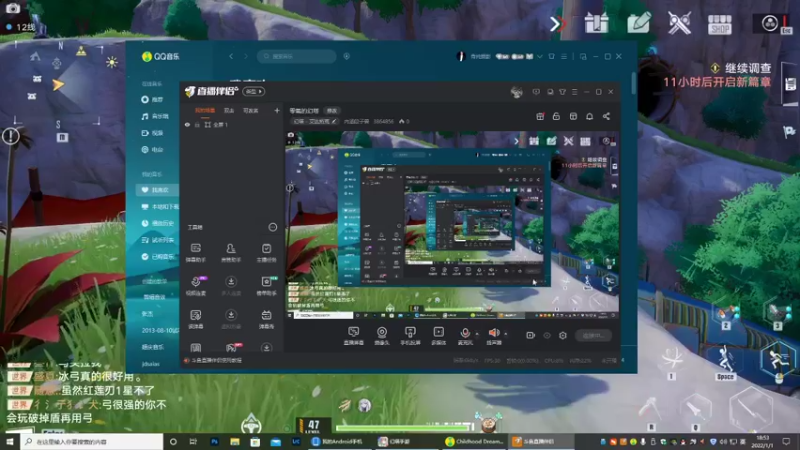
Task: Open the voice tool with purple badge
Action: pyautogui.click(x=196, y=286)
